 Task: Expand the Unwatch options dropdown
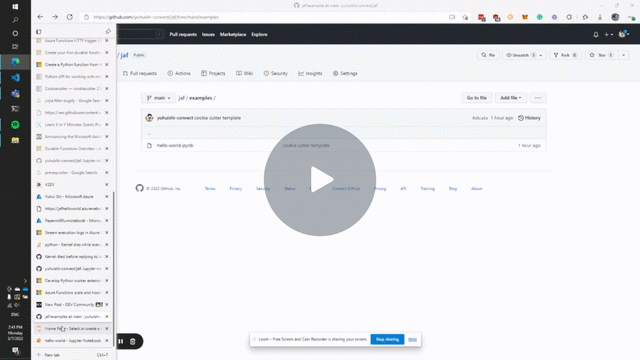(x=541, y=55)
